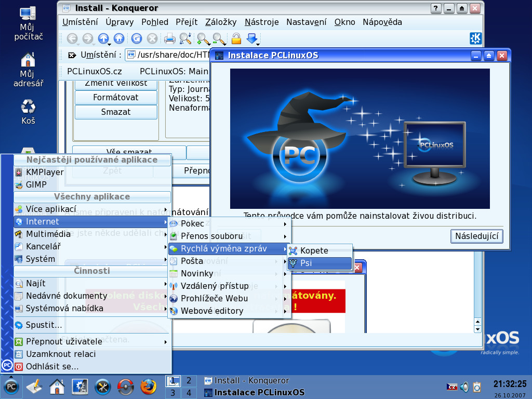This screenshot has height=399, width=532.
Task: Go back in Konqueror history
Action: (72, 38)
